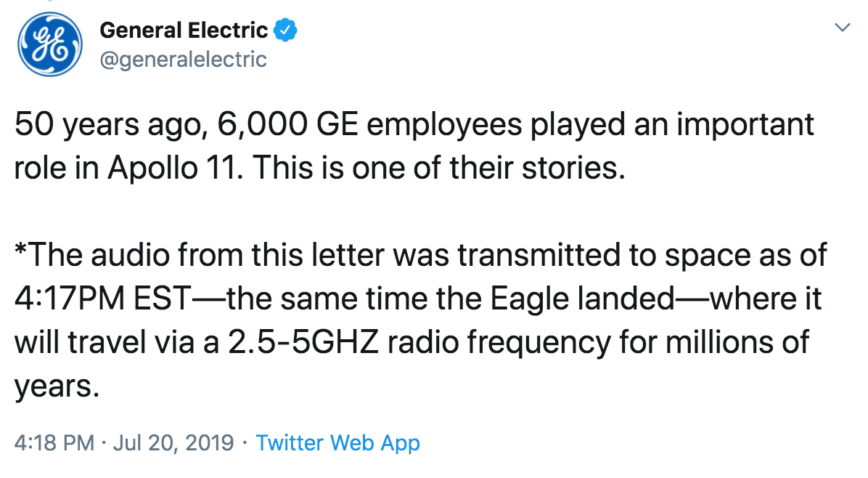The width and height of the screenshot is (868, 478).
Task: Click the "2.5-5GHZ" frequency text
Action: point(303,342)
